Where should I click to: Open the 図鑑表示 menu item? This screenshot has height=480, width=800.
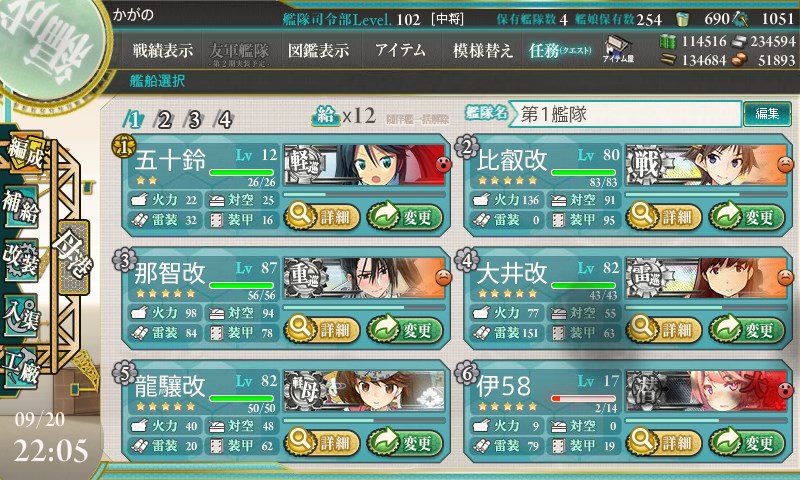click(x=318, y=50)
